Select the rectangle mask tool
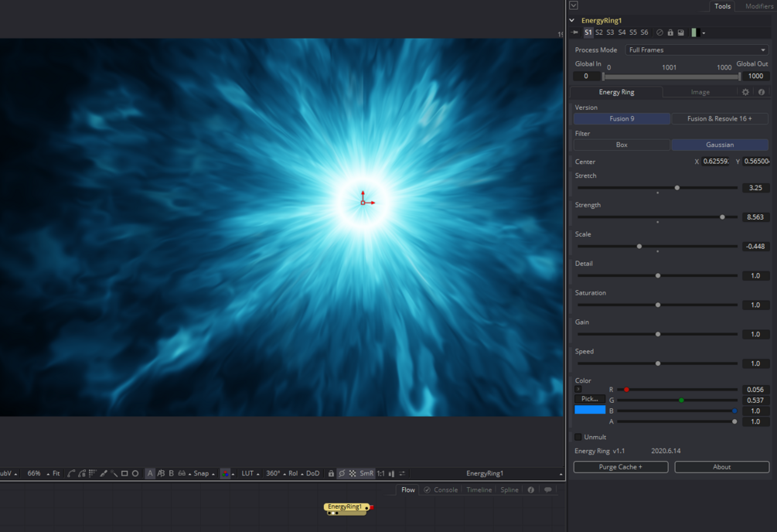The image size is (777, 532). pos(124,473)
